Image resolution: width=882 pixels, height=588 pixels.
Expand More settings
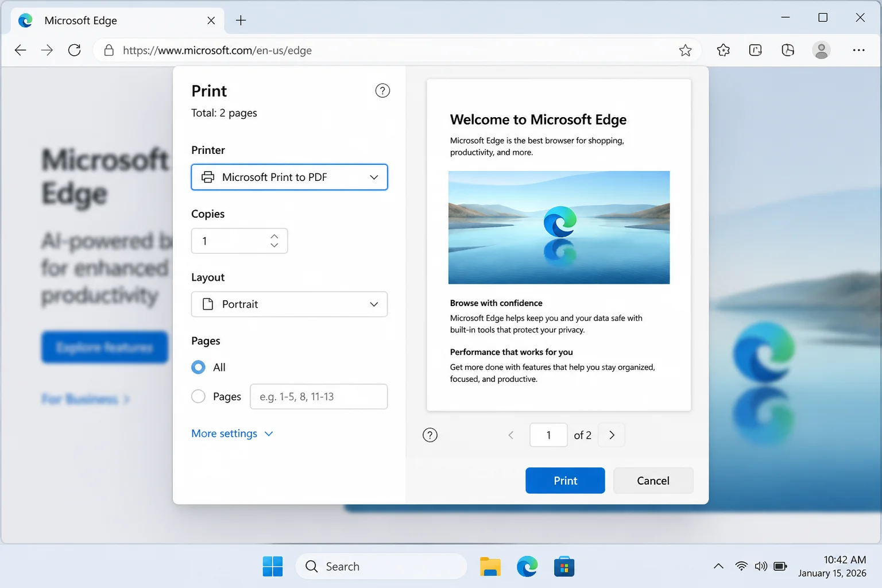(x=232, y=434)
